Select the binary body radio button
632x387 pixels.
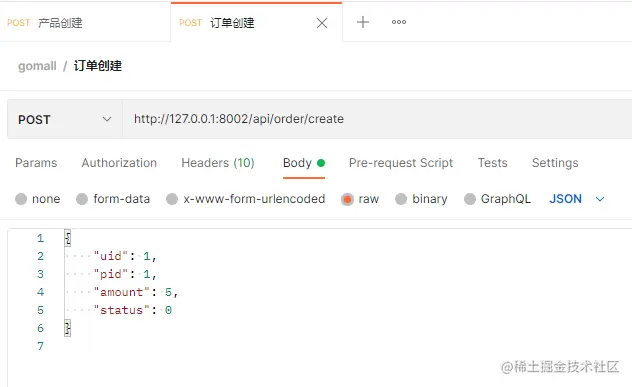[401, 199]
